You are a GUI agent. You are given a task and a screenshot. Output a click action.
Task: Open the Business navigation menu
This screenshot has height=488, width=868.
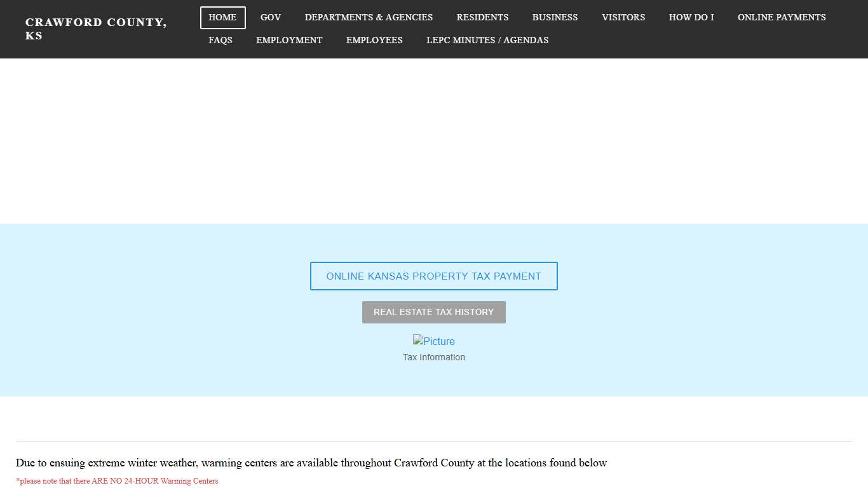(x=555, y=17)
